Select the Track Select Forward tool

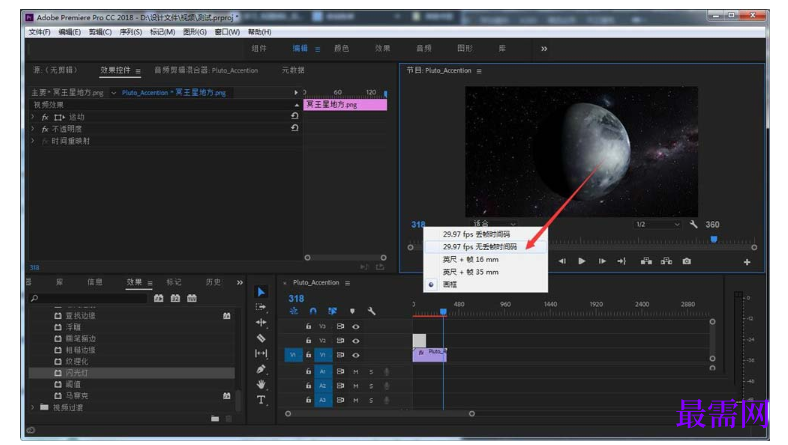coord(261,307)
